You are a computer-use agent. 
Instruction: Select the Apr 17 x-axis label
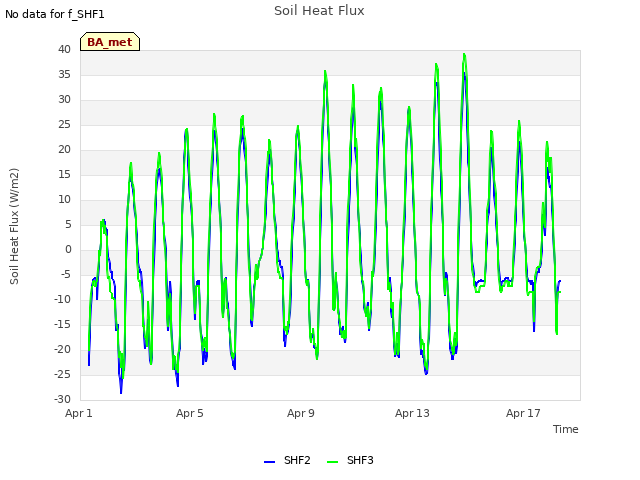click(523, 413)
